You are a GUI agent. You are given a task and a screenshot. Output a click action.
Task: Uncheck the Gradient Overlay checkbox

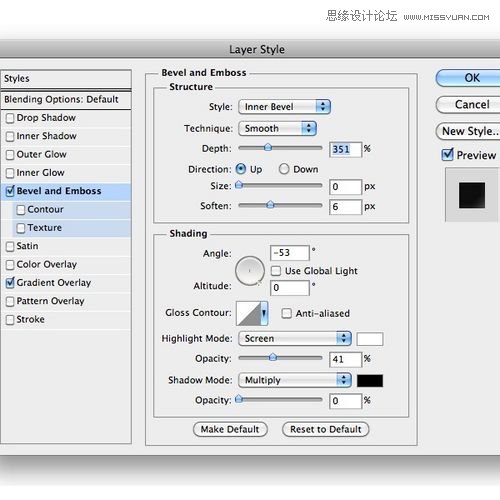(x=10, y=283)
